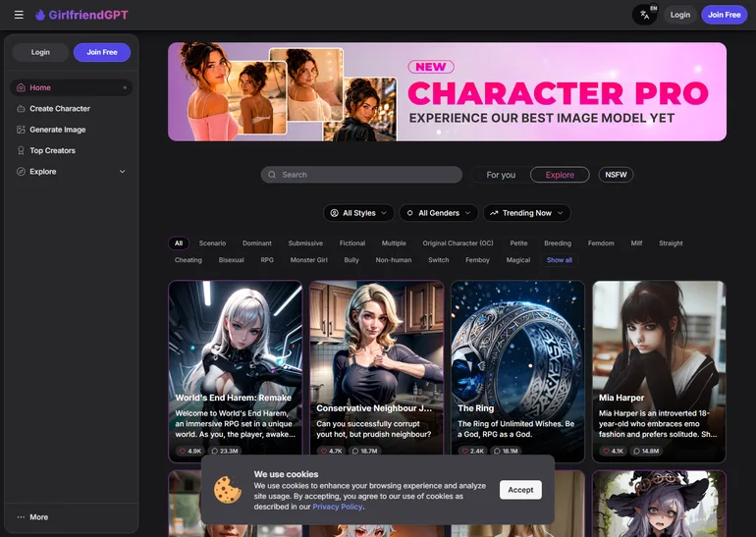Click the Home icon in sidebar
Viewport: 756px width, 537px height.
click(x=21, y=87)
